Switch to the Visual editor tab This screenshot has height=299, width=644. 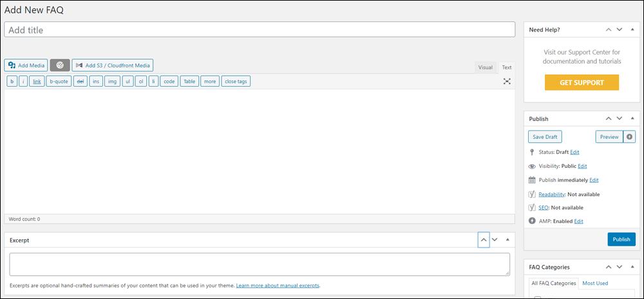click(486, 68)
